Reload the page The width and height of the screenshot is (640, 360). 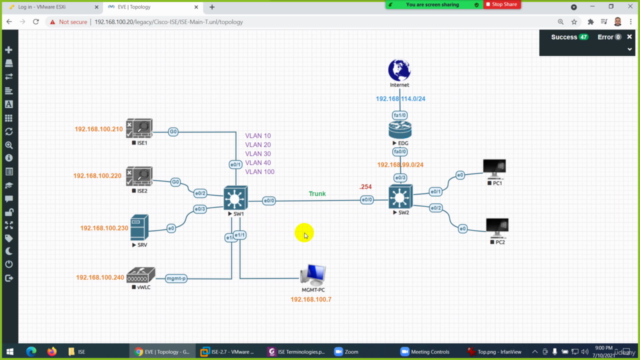tap(36, 22)
